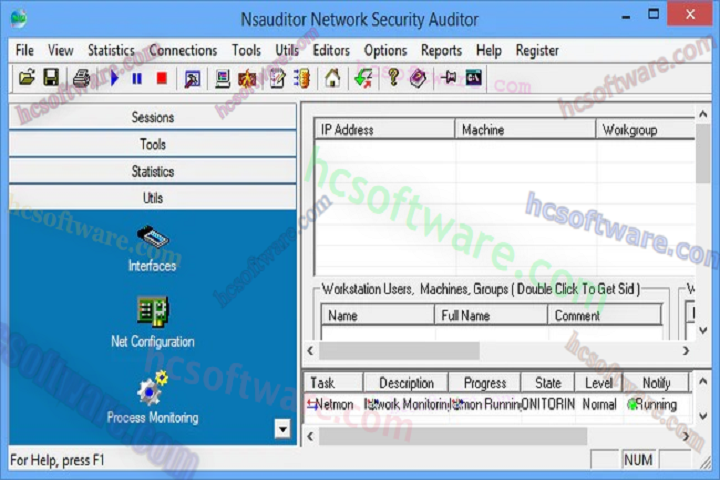Image resolution: width=720 pixels, height=480 pixels.
Task: Click the Task column header
Action: click(333, 382)
